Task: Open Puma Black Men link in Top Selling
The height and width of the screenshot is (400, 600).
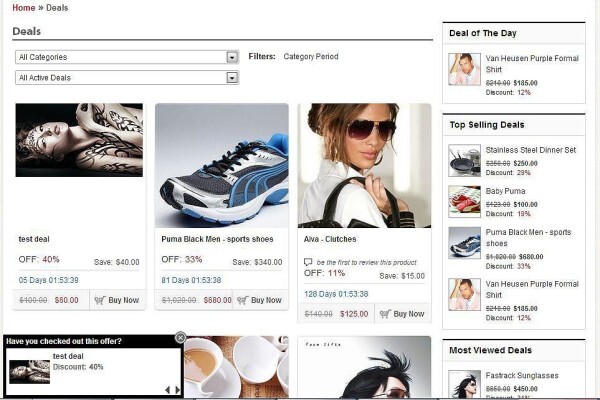Action: pyautogui.click(x=528, y=238)
